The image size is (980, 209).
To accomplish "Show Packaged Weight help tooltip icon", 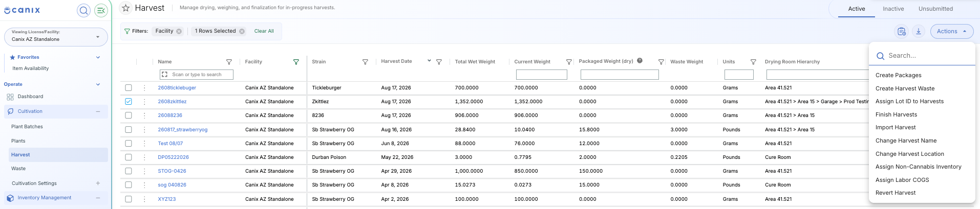I will click(640, 61).
